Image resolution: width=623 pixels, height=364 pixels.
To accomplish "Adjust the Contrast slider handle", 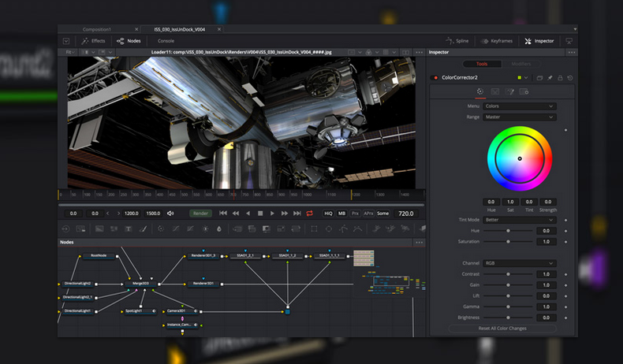I will click(508, 274).
